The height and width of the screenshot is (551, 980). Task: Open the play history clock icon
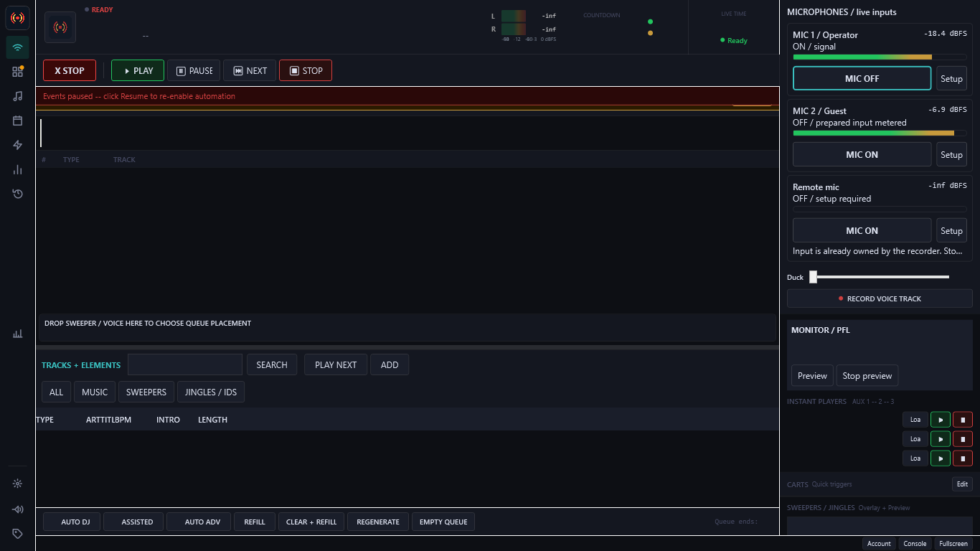[x=17, y=194]
